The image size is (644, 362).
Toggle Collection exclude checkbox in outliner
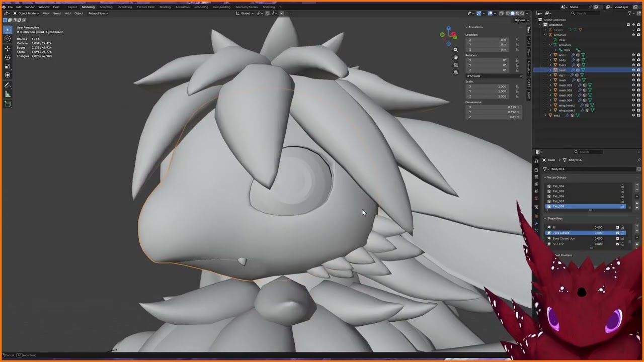[628, 25]
